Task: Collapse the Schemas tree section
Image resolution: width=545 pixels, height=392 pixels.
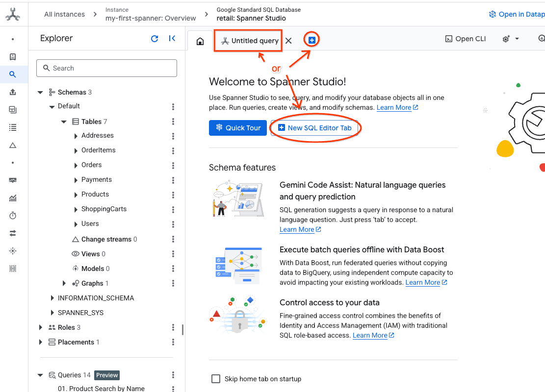Action: pyautogui.click(x=40, y=93)
